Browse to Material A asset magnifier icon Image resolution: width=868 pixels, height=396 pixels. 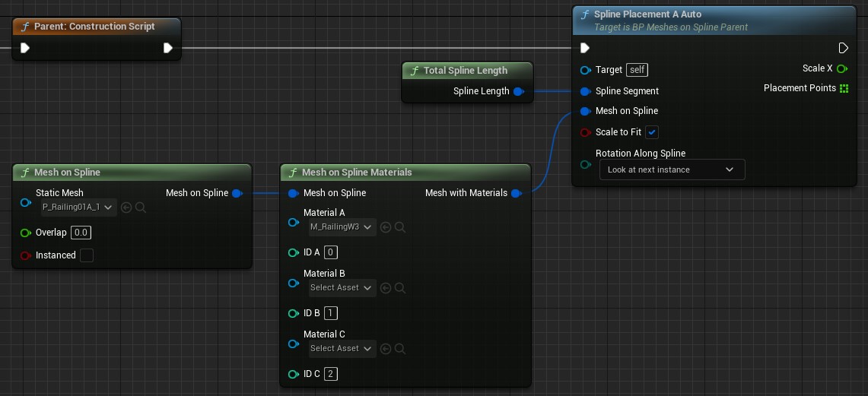pos(400,227)
